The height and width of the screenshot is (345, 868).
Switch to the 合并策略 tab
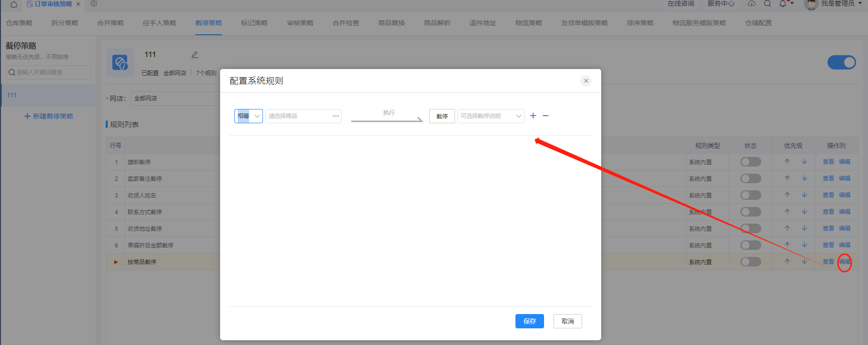111,23
